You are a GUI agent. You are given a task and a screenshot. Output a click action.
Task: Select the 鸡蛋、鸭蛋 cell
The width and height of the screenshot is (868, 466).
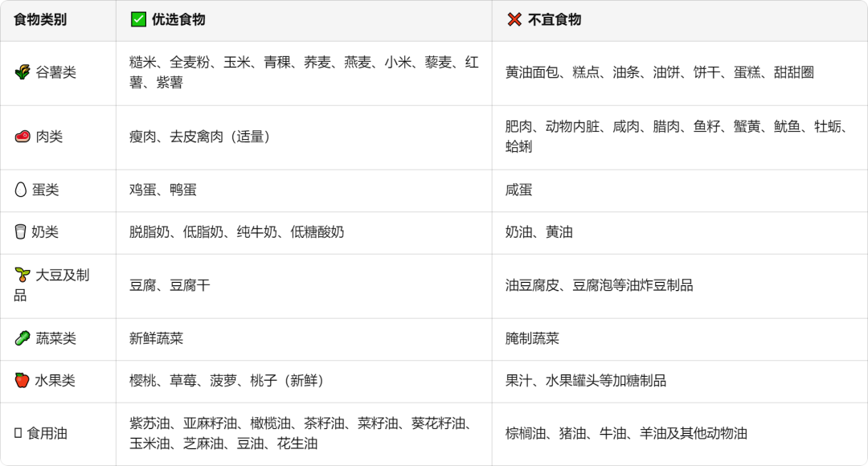click(304, 190)
